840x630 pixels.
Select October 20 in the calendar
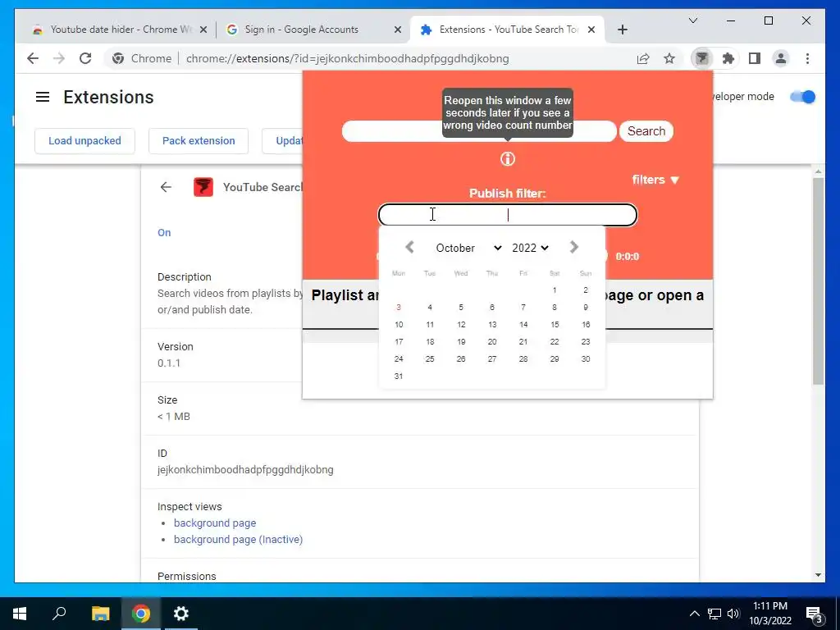coord(492,342)
